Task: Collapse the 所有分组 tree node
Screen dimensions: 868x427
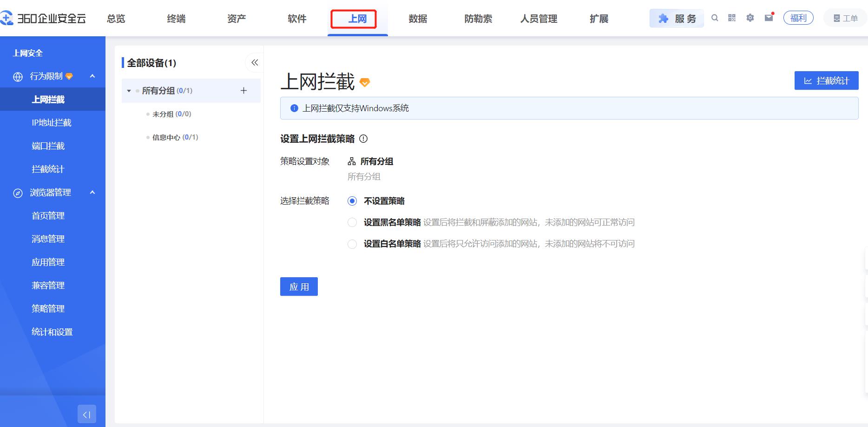Action: [129, 91]
